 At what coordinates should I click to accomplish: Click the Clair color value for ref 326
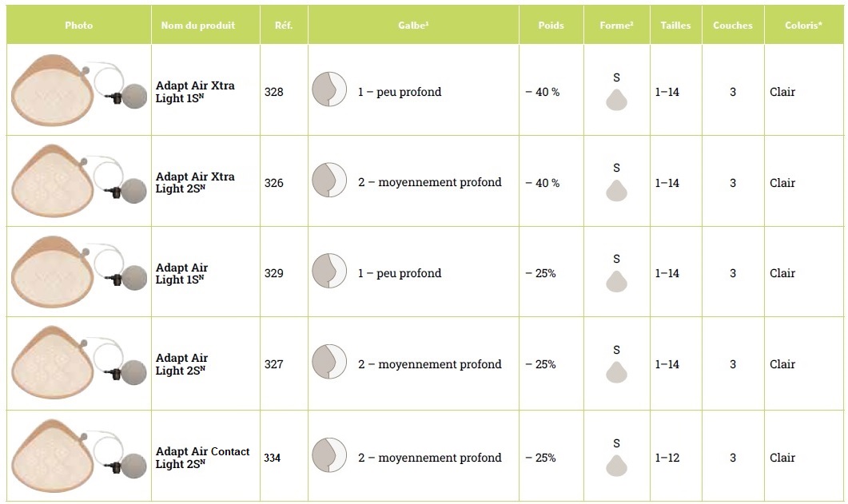pos(782,183)
